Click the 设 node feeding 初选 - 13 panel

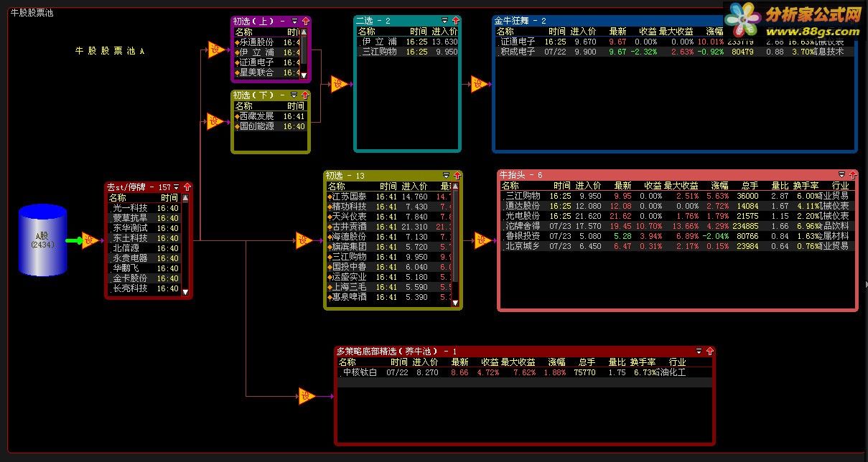(x=304, y=240)
